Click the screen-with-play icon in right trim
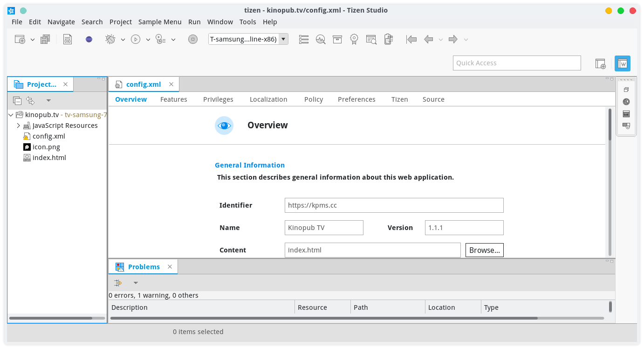Screen dimensions: 644x349 point(626,126)
